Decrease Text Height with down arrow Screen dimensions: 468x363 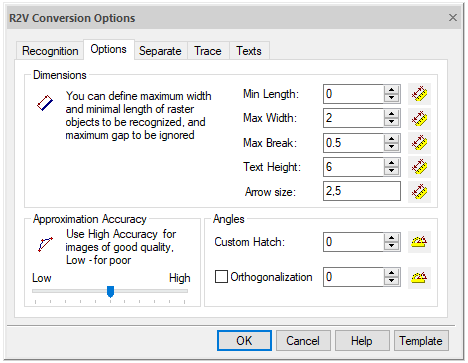coord(391,171)
